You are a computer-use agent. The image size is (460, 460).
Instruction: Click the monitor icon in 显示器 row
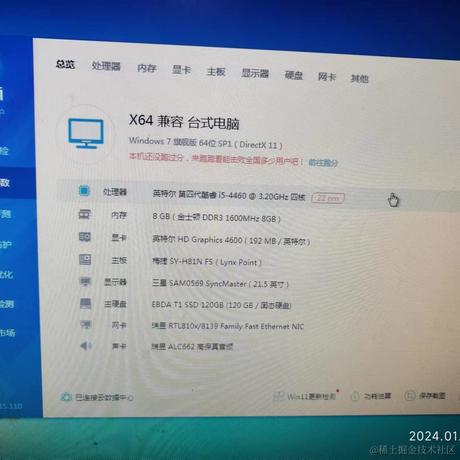pos(85,282)
